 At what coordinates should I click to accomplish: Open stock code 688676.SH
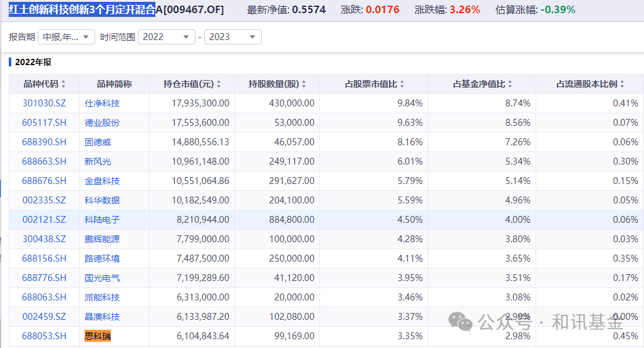[x=44, y=181]
